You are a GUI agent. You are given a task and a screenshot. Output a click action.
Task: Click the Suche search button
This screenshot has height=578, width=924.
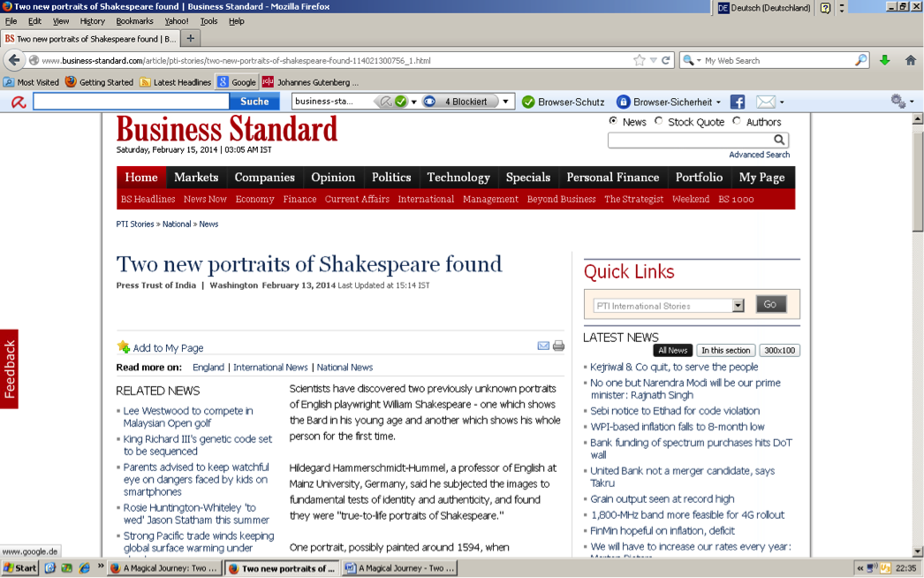tap(254, 102)
